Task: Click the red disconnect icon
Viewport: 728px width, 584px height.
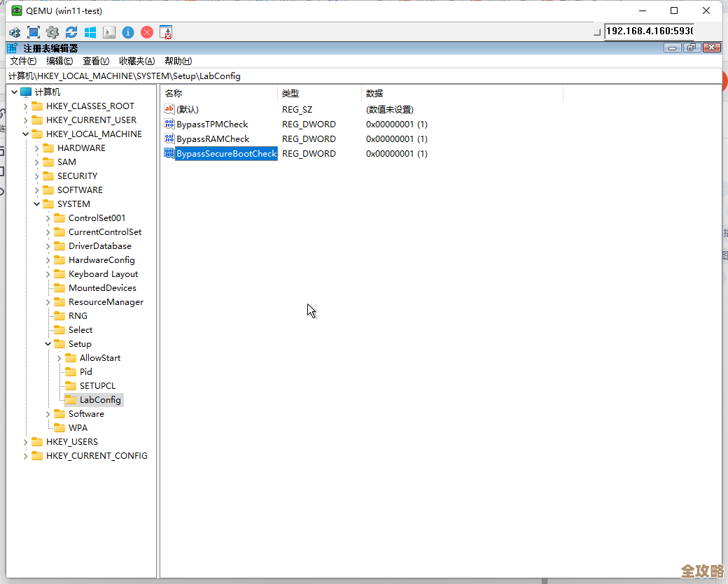Action: pyautogui.click(x=147, y=32)
